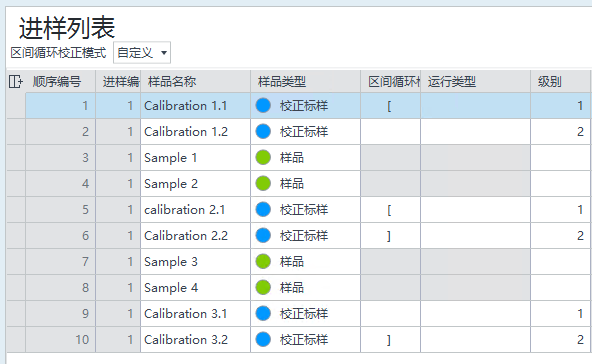Select the Sample 2 name cell

[x=195, y=184]
